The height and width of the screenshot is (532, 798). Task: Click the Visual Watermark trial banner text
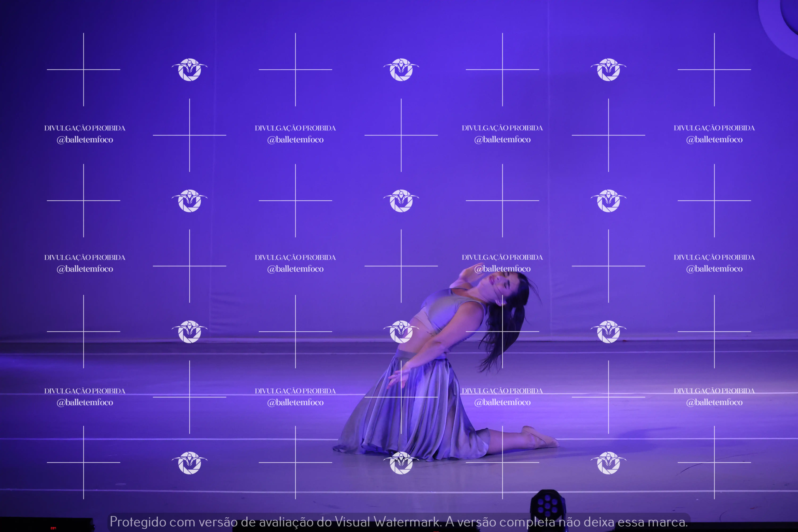point(399,522)
